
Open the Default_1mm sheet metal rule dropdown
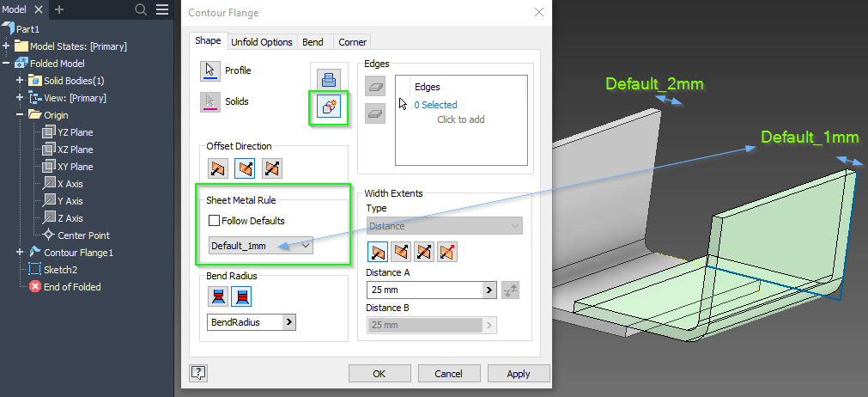pos(261,246)
